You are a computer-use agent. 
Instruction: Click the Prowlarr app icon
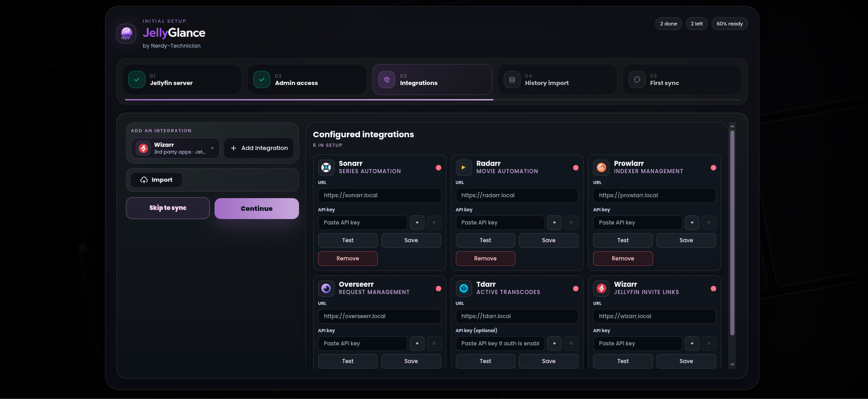coord(601,167)
